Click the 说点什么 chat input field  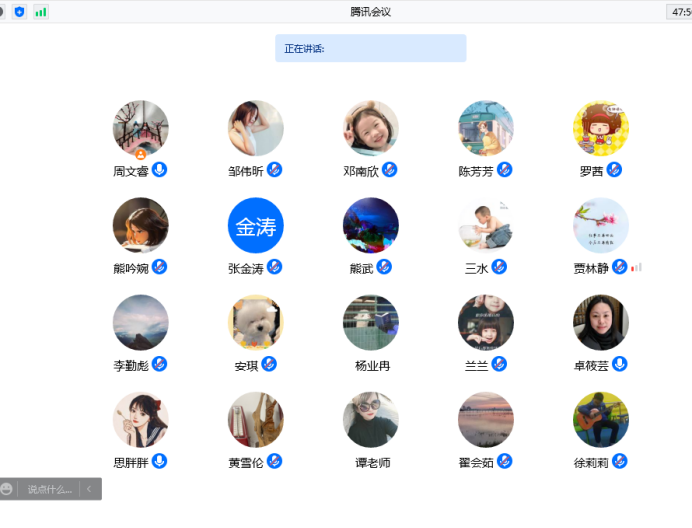point(49,489)
